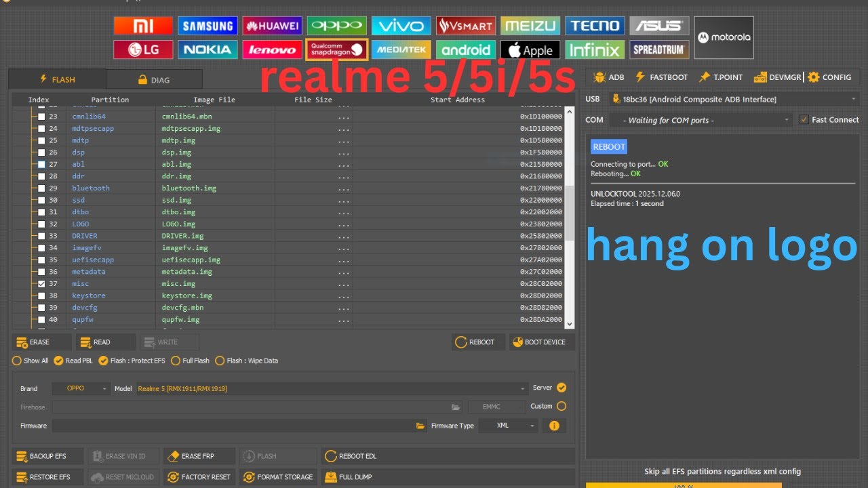Select the Android logo
The height and width of the screenshot is (488, 868).
pyautogui.click(x=466, y=49)
